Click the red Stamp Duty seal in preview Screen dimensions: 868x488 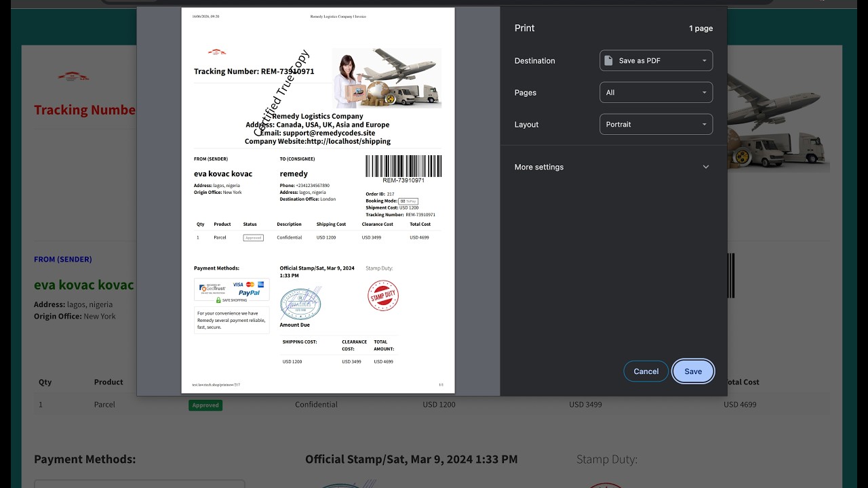click(x=383, y=296)
